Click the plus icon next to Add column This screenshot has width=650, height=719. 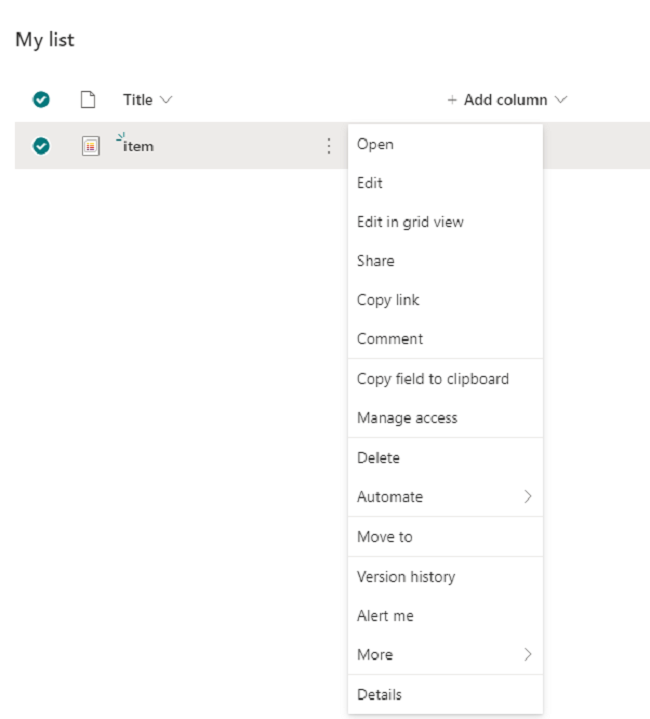pos(452,100)
